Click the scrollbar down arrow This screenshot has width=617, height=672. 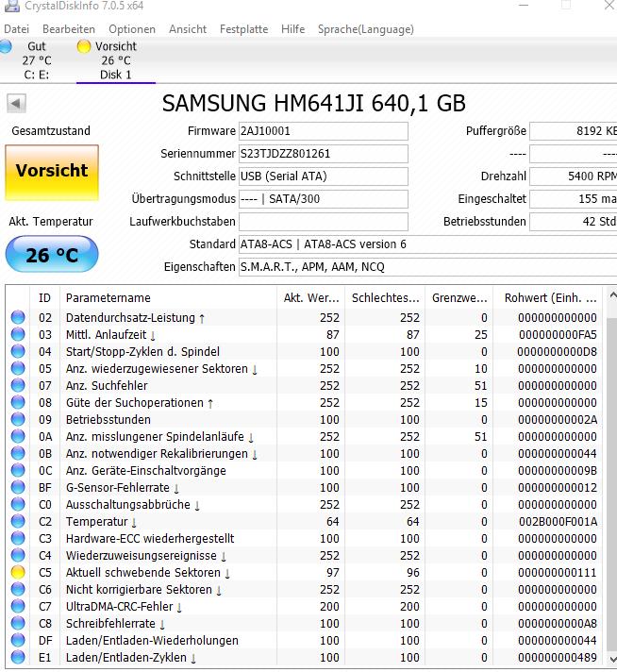pos(612,658)
